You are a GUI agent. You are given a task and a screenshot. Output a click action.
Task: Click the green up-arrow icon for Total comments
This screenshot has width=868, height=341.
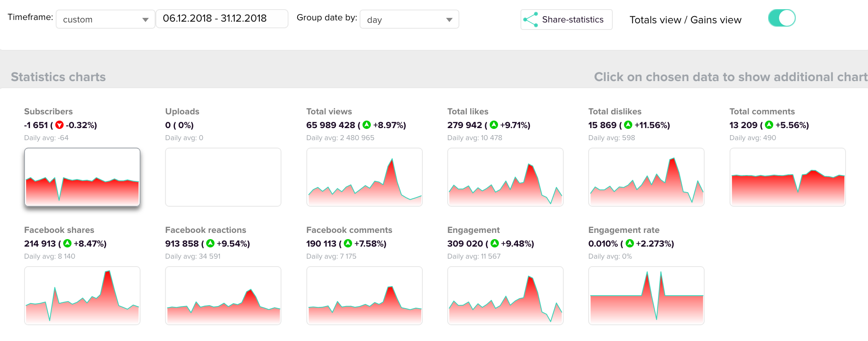[769, 125]
